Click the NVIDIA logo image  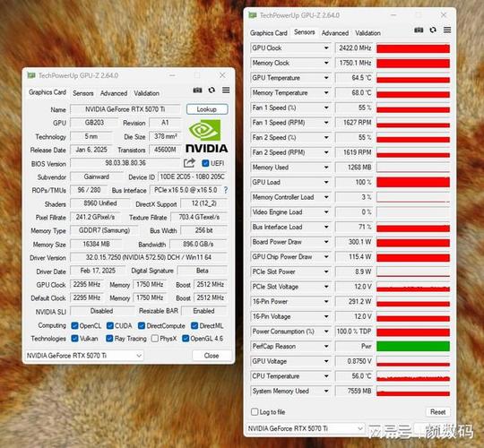[206, 136]
